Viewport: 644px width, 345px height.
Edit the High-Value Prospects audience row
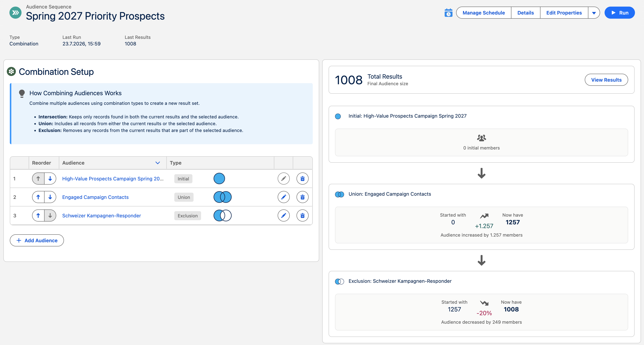click(x=284, y=179)
